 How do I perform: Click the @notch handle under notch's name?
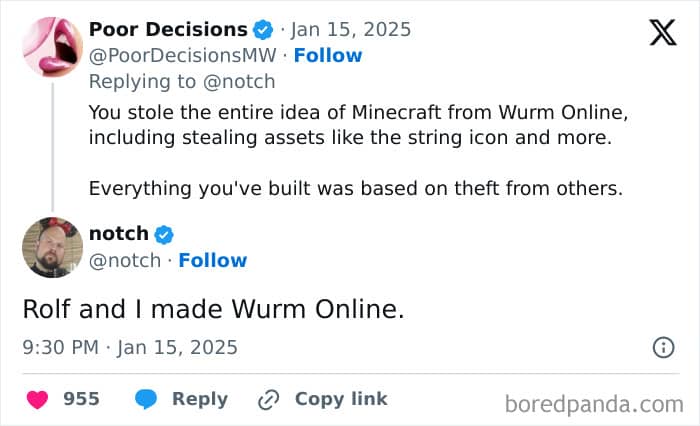(x=124, y=260)
